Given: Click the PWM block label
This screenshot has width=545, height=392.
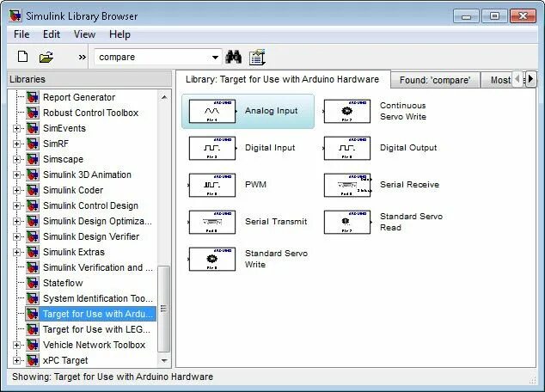Looking at the screenshot, I should tap(256, 185).
